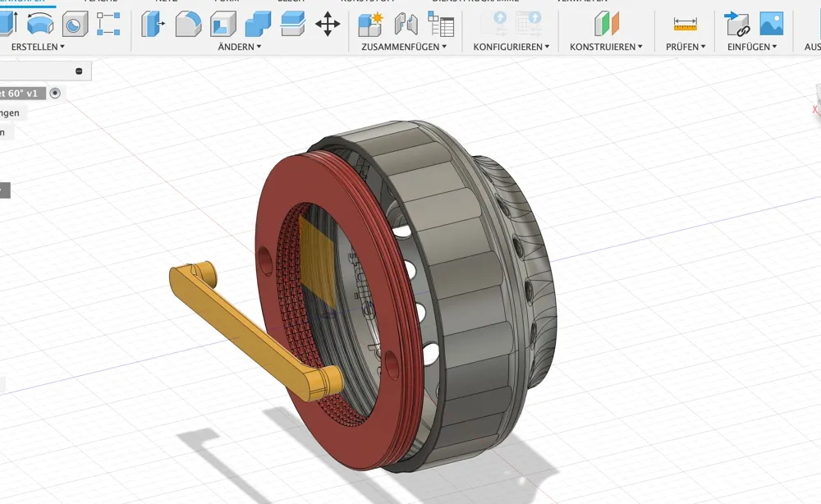Select the '60° v1' root component in browser
821x504 pixels.
[x=22, y=93]
